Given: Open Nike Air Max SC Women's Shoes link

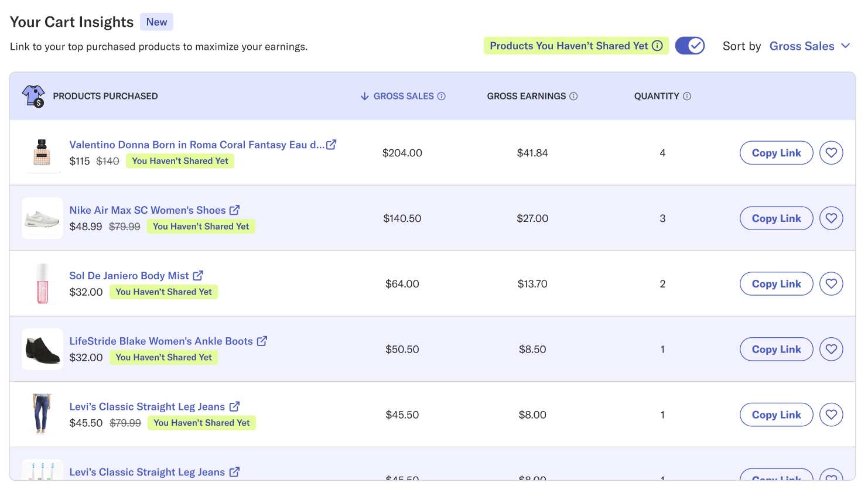Looking at the screenshot, I should pyautogui.click(x=148, y=210).
